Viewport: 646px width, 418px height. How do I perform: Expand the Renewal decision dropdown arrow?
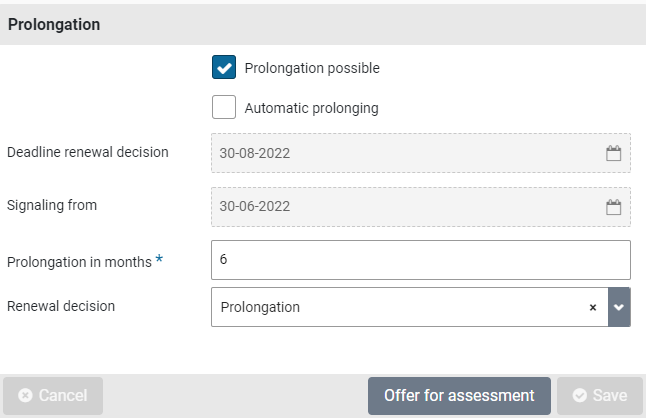pos(619,308)
